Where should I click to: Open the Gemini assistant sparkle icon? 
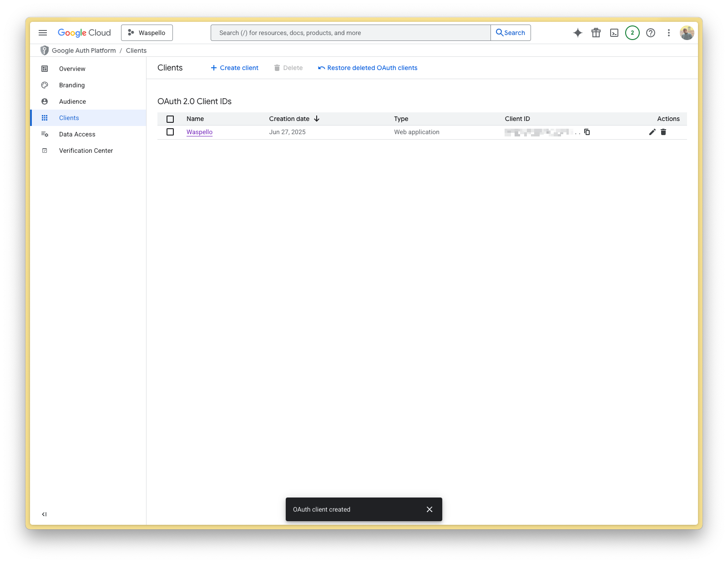pos(577,32)
